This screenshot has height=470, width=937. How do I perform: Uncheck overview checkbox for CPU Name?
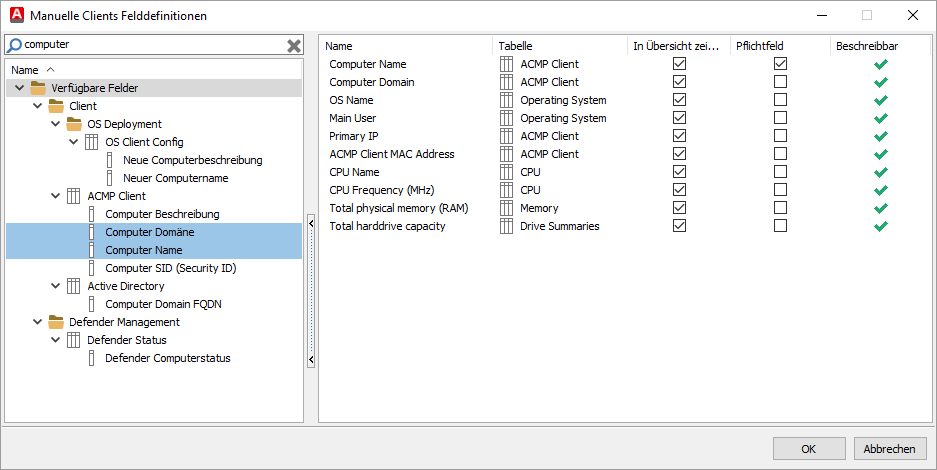pyautogui.click(x=680, y=172)
